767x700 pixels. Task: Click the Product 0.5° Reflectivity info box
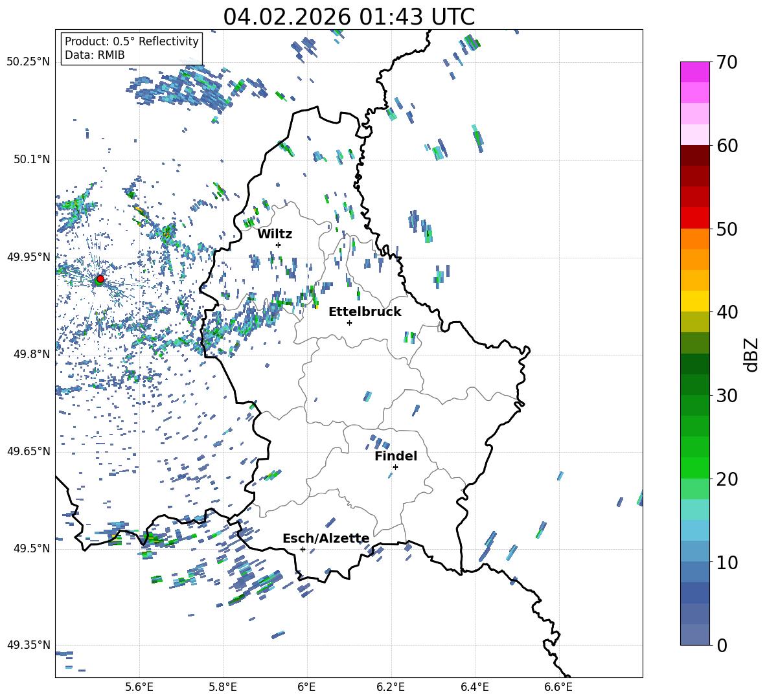click(132, 48)
